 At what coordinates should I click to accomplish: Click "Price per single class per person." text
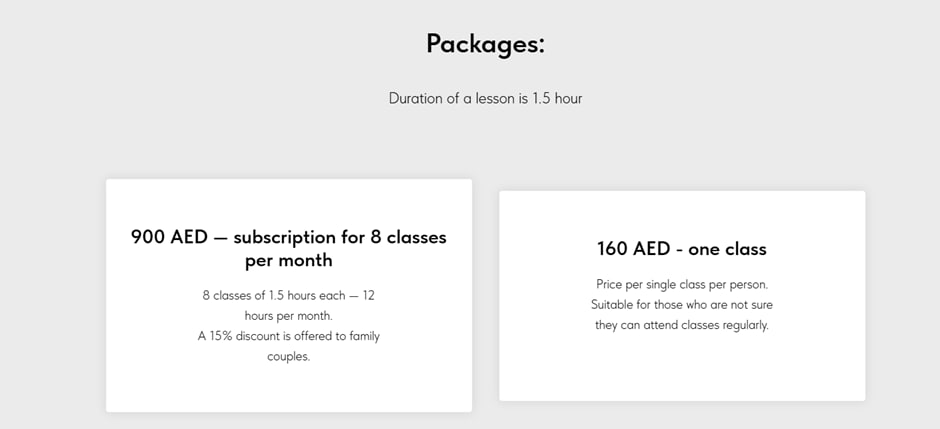[682, 284]
